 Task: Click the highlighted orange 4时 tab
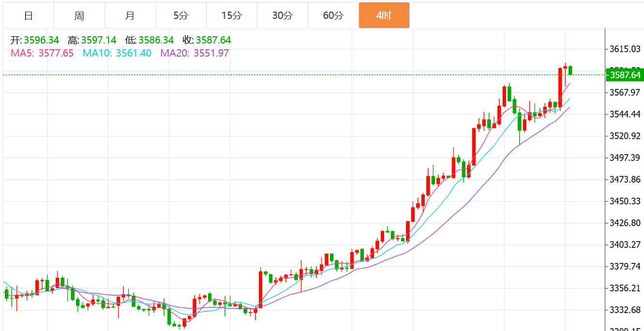click(x=384, y=15)
